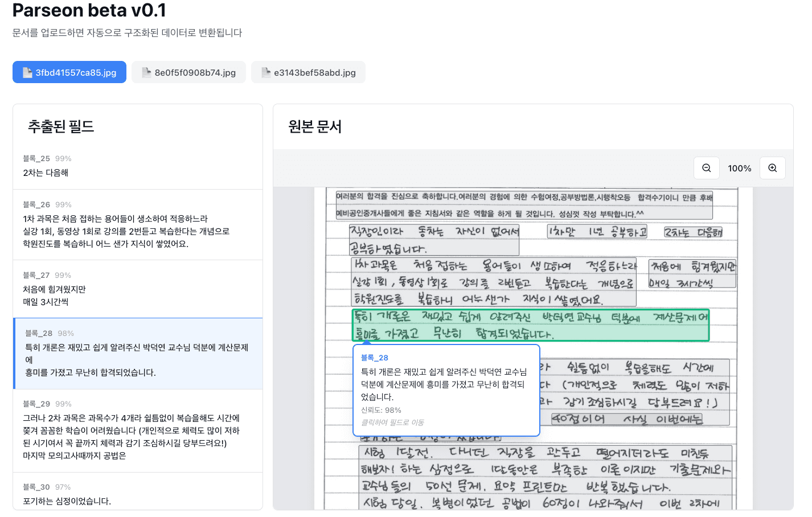The height and width of the screenshot is (517, 812).
Task: Switch to the 8e0f5f0908b74.jpg tab
Action: [188, 72]
